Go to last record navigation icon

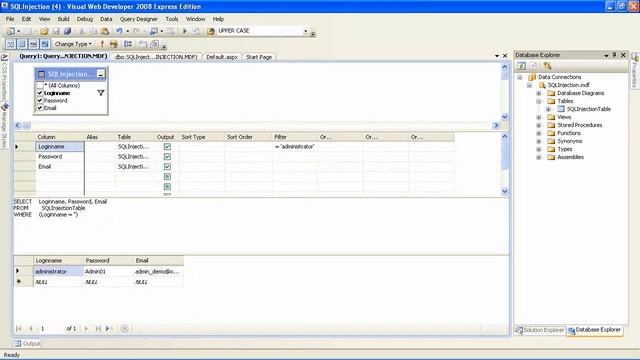(x=98, y=328)
